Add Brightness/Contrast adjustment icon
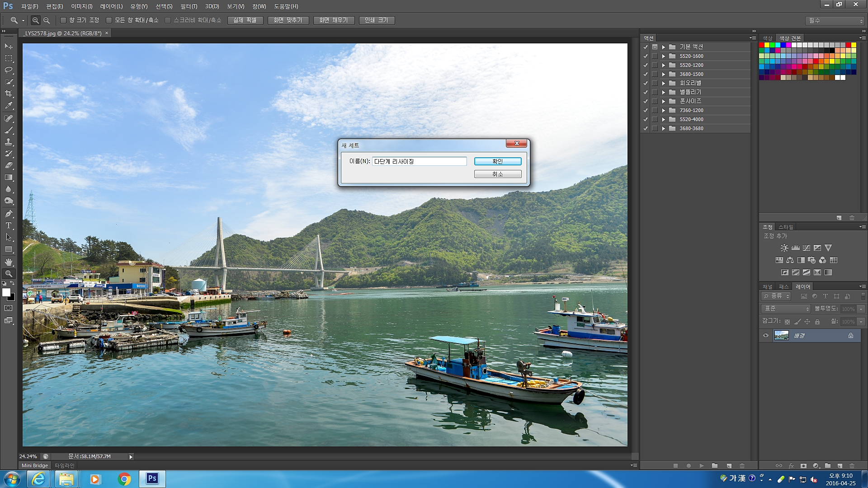The width and height of the screenshot is (868, 488). [x=784, y=248]
